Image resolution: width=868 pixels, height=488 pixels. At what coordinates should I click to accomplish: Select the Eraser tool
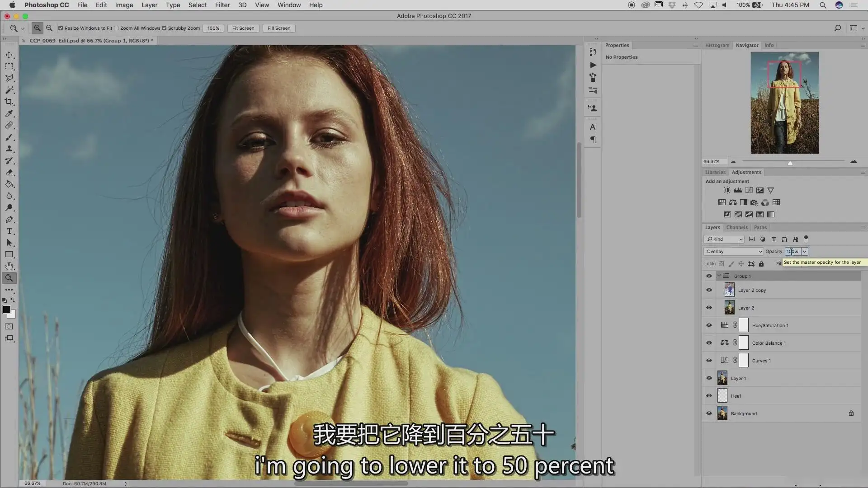coord(9,172)
